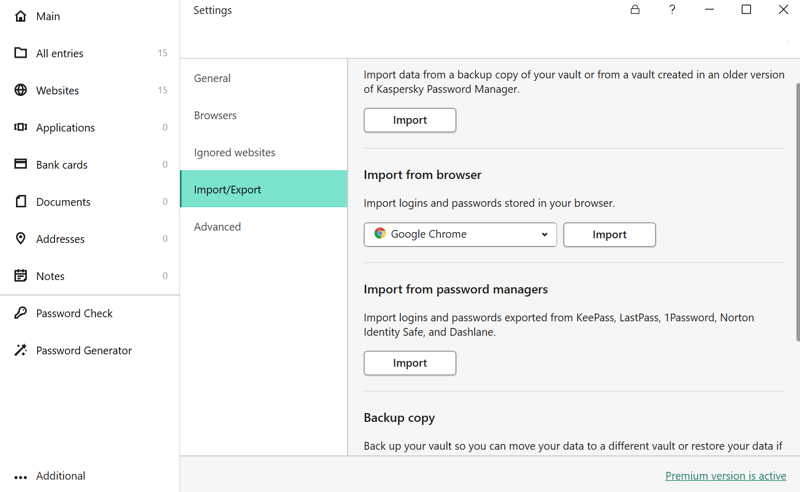
Task: Open the Premium version is active link
Action: tap(725, 476)
